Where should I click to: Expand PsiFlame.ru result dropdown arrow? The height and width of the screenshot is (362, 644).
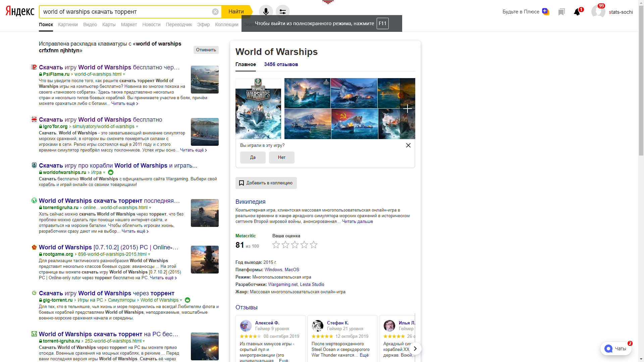click(124, 74)
